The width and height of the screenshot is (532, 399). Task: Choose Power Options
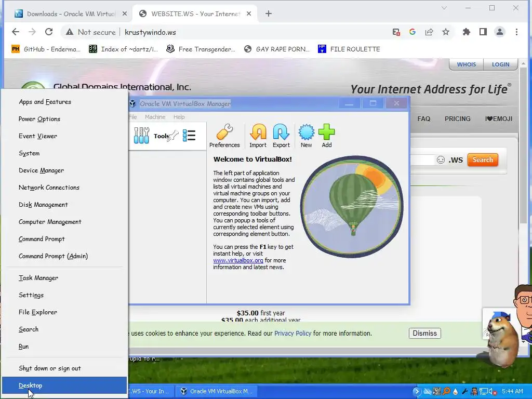pos(64,119)
